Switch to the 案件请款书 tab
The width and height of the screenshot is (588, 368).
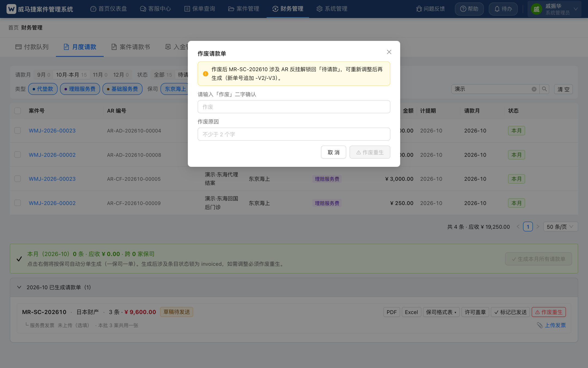click(131, 47)
